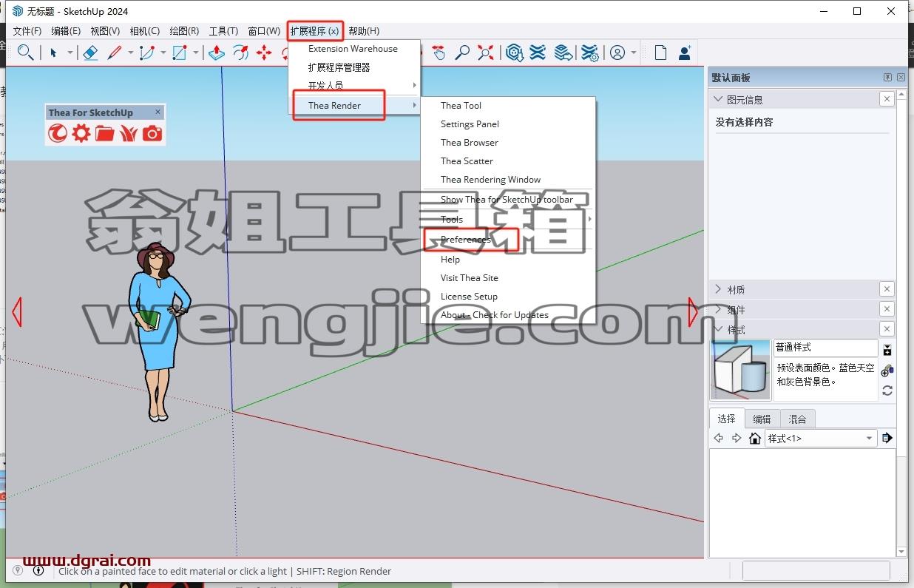The height and width of the screenshot is (588, 914).
Task: Click the add person share icon
Action: 685,53
